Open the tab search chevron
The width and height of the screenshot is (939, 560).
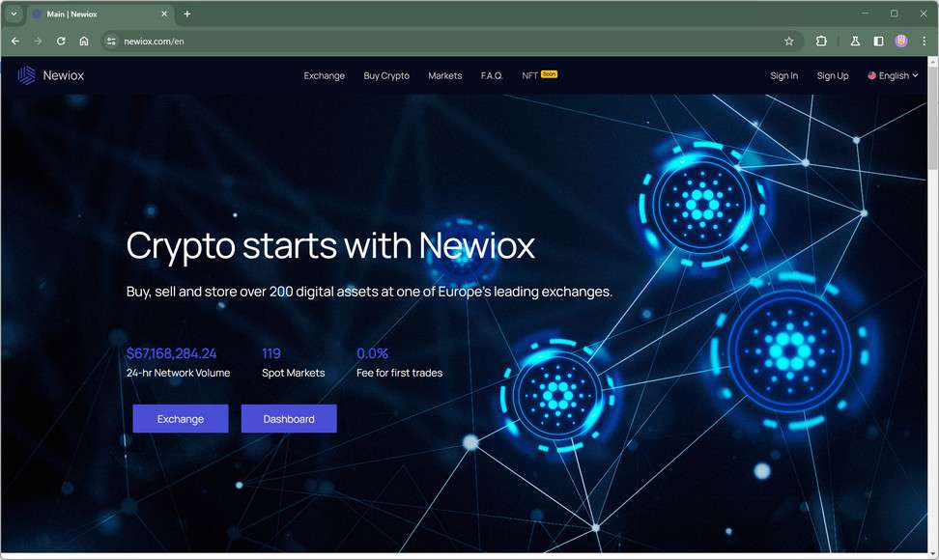click(14, 14)
